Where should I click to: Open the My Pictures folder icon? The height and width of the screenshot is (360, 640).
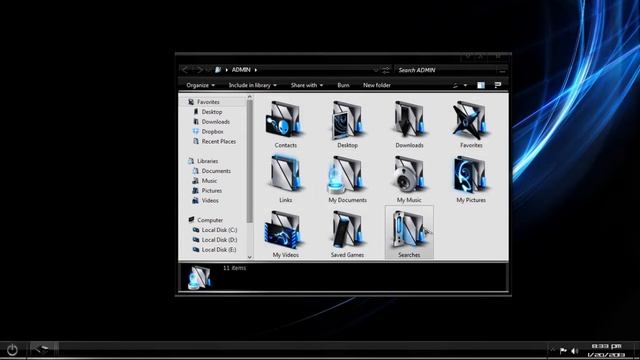pyautogui.click(x=471, y=179)
